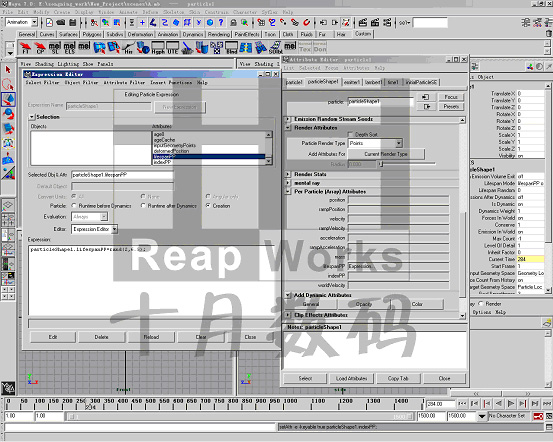Open the Rendering shelf tab
The height and width of the screenshot is (442, 553).
pyautogui.click(x=219, y=34)
